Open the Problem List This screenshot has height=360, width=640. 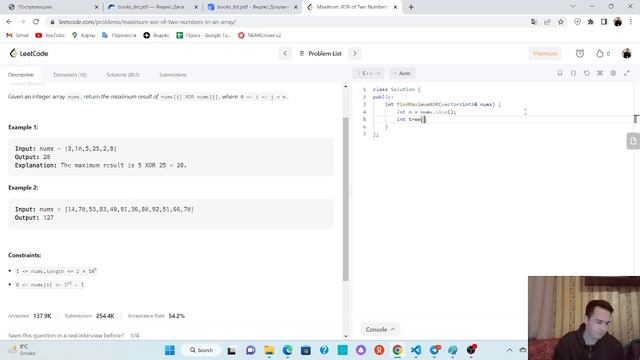pyautogui.click(x=320, y=53)
